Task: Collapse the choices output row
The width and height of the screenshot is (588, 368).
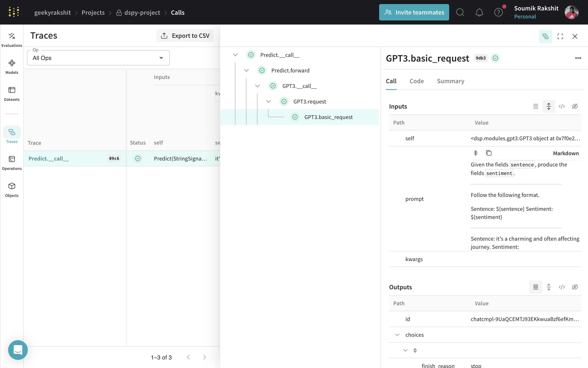Action: pos(397,335)
